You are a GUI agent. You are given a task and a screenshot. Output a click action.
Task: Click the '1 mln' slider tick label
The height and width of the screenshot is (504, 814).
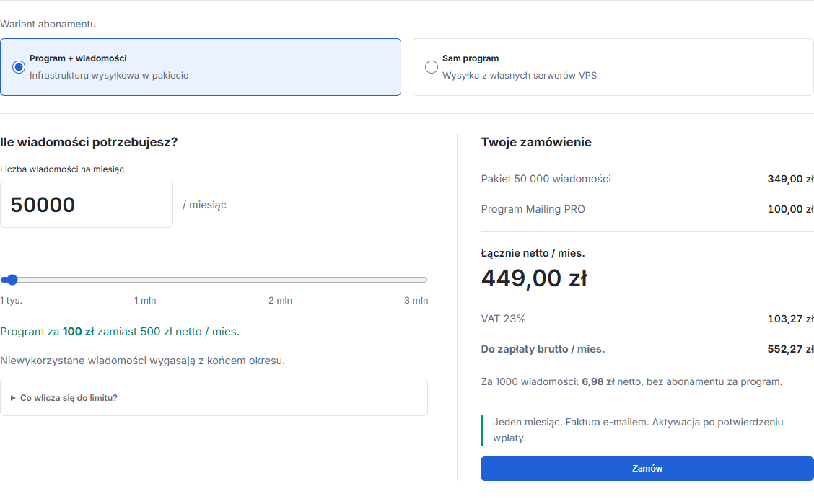tap(145, 300)
